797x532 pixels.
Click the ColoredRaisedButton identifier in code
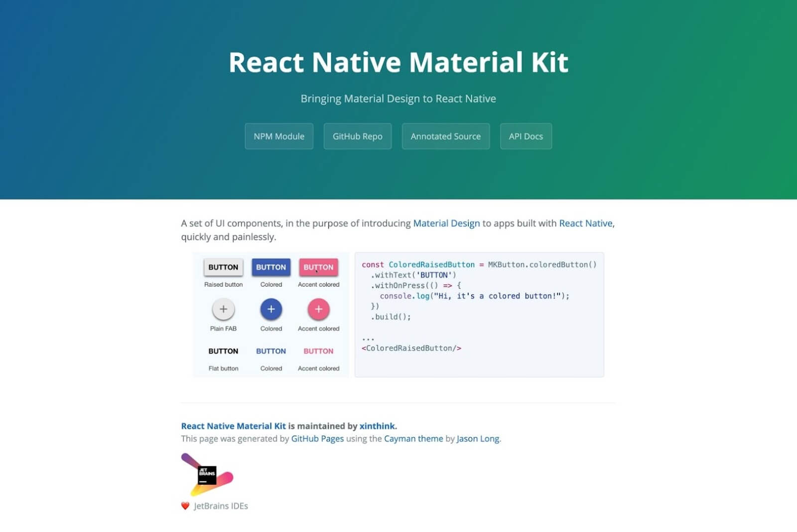(431, 265)
